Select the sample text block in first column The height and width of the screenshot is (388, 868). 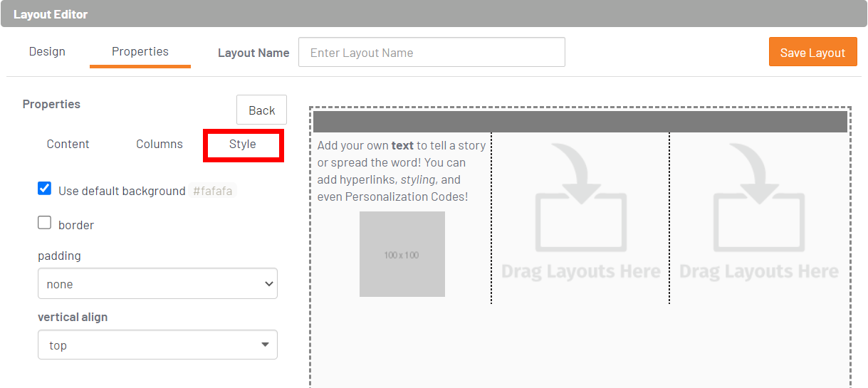tap(402, 171)
